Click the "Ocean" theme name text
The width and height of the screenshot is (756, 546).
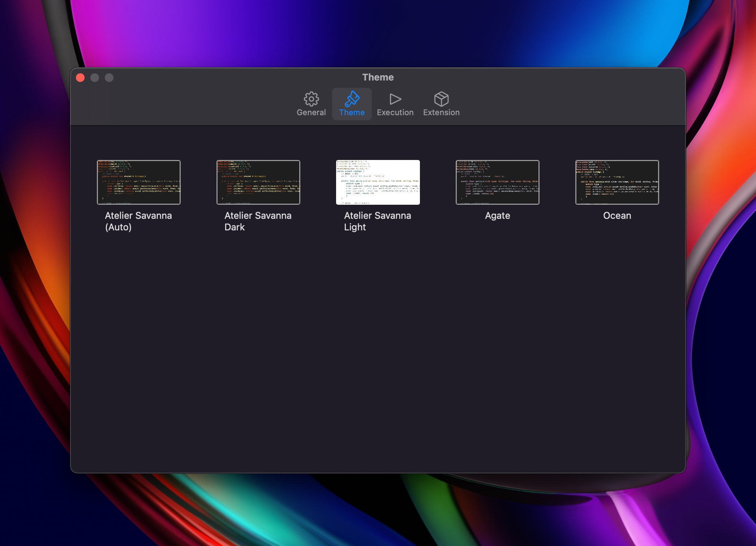point(617,216)
